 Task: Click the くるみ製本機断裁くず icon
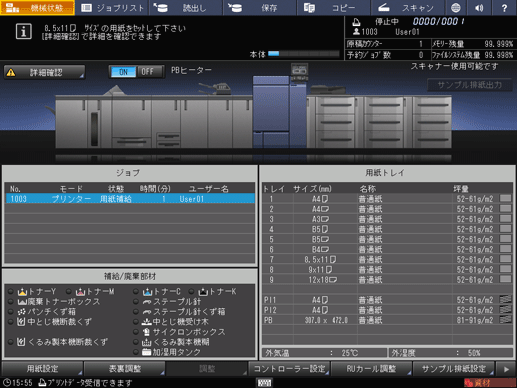21,342
